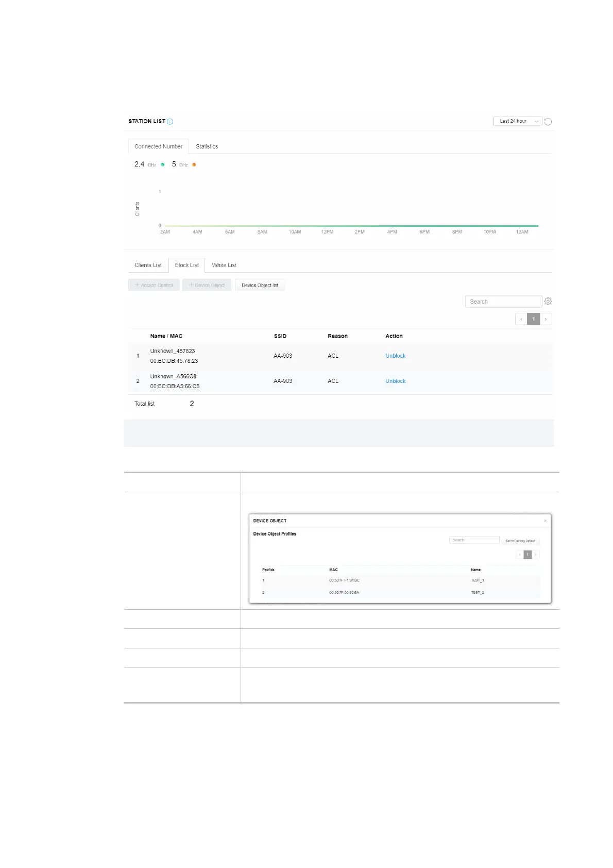Click the SSID column header
Viewport: 613px width, 868px height.
click(x=280, y=336)
